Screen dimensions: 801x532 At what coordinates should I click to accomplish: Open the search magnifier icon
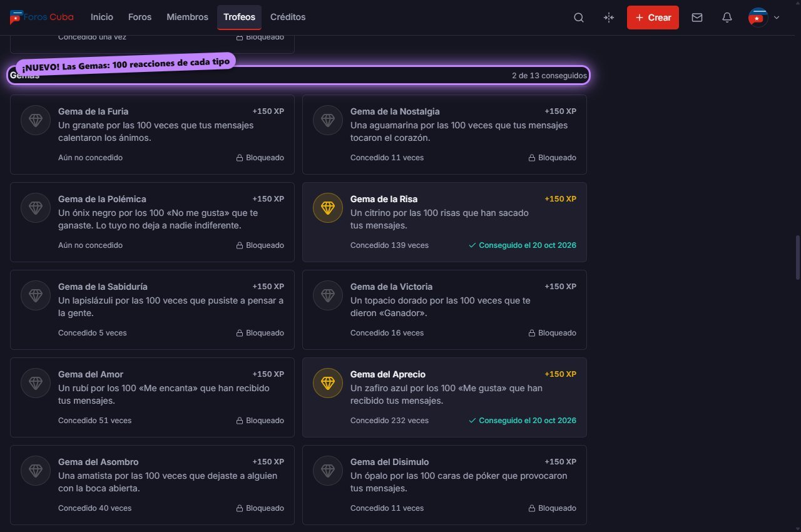tap(579, 18)
